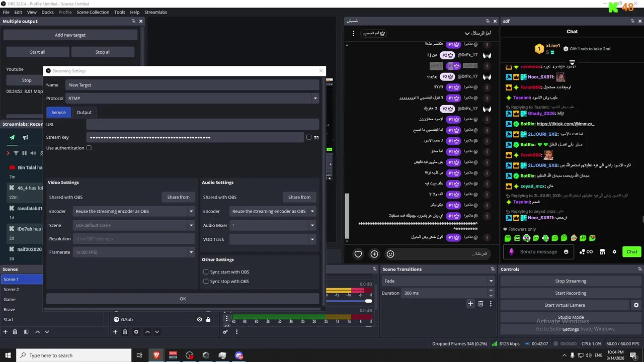Add scene transition plus icon
Image resolution: width=644 pixels, height=362 pixels.
[x=470, y=304]
